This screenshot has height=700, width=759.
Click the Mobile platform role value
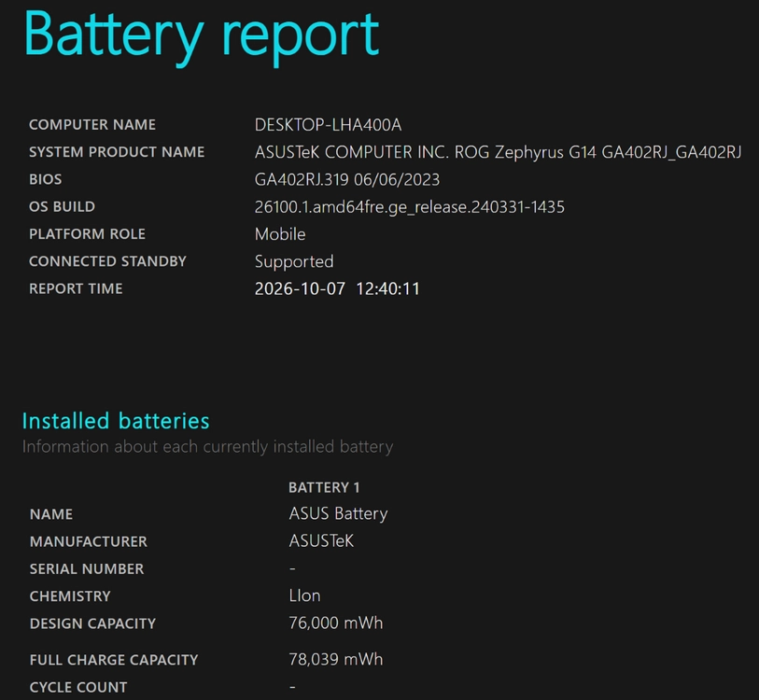click(280, 234)
